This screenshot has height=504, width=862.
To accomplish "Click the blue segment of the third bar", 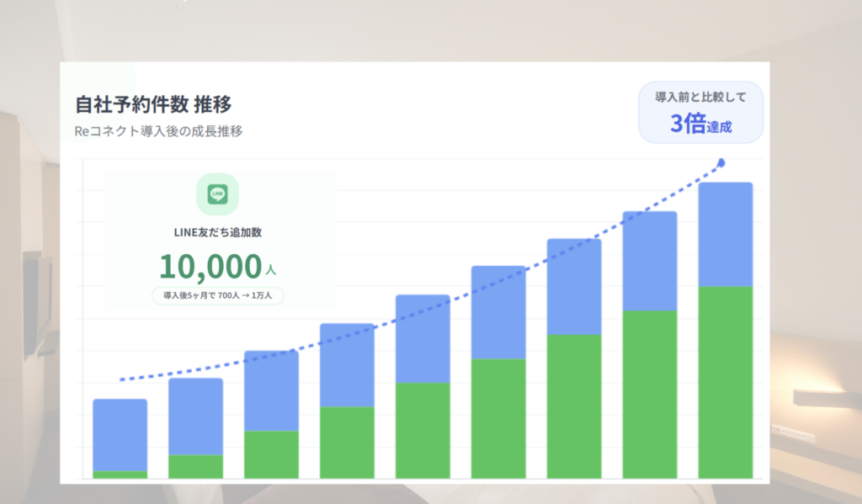I will click(271, 390).
